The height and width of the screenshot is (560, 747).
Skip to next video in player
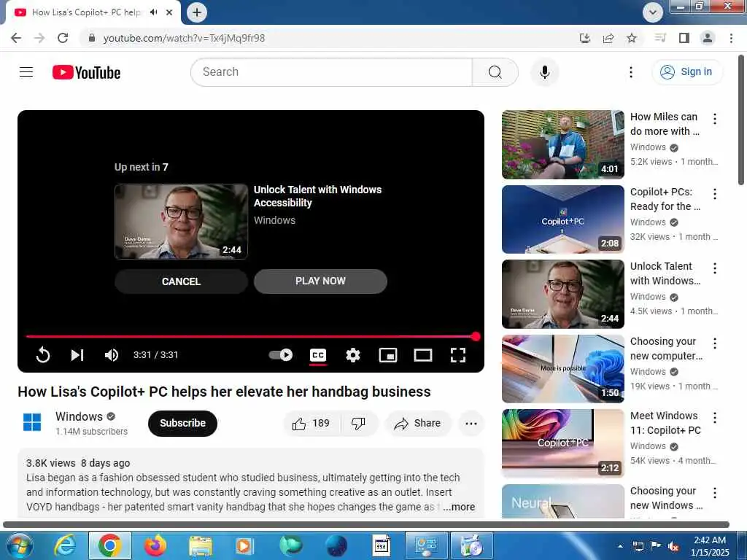(77, 355)
